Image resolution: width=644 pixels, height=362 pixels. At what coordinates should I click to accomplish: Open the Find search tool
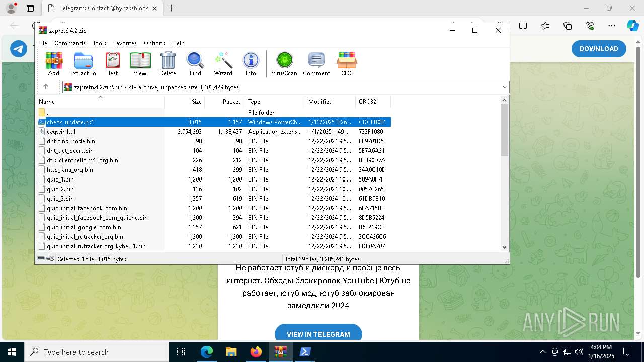(195, 64)
